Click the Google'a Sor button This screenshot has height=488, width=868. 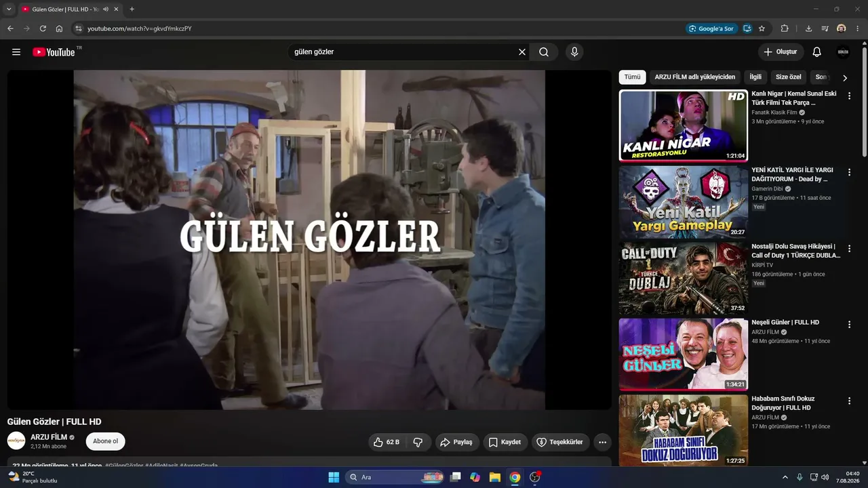(x=711, y=28)
